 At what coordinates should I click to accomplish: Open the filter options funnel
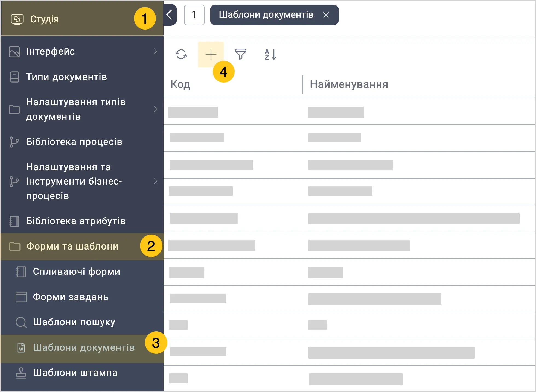(241, 54)
